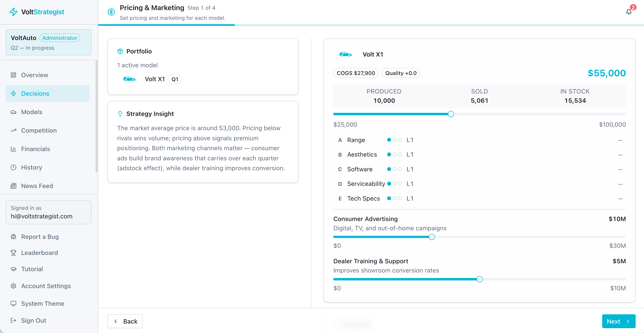Click the Back button

click(x=125, y=321)
